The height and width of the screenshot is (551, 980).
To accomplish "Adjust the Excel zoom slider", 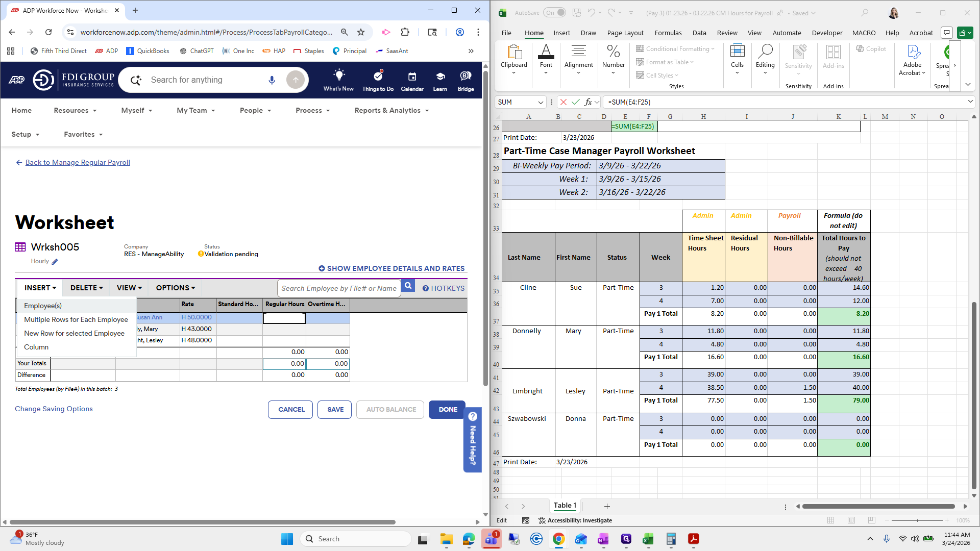I will (x=917, y=520).
